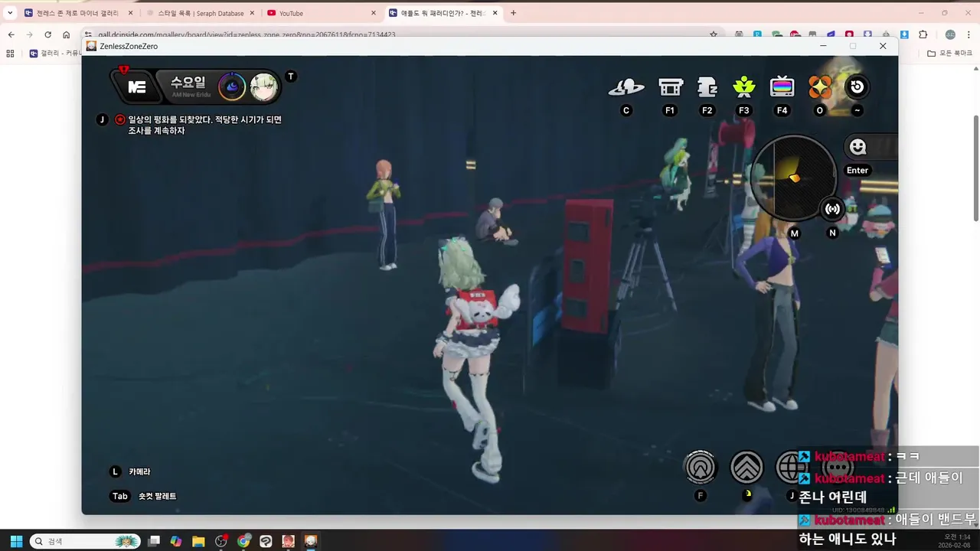Open the Chrome extensions puzzle icon

point(923,34)
